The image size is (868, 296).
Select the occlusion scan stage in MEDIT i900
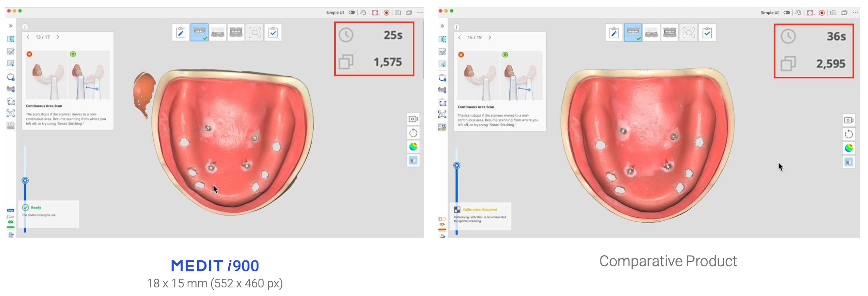[236, 32]
